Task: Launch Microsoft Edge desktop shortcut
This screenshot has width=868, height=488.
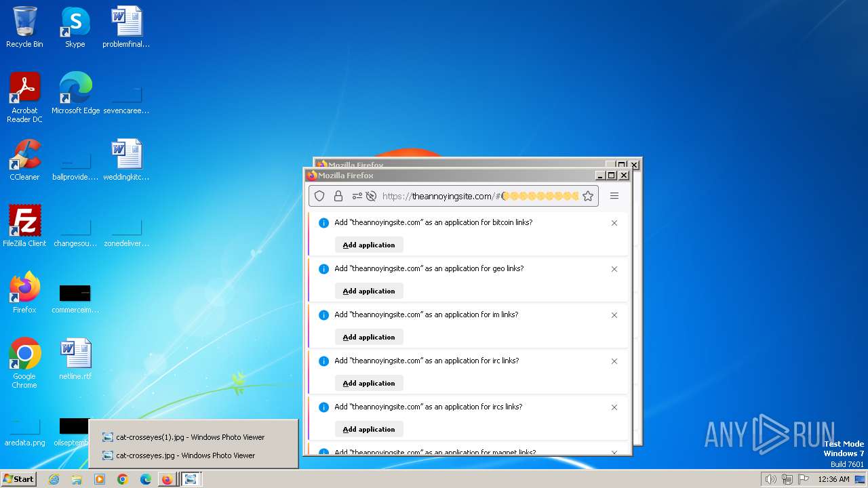Action: coord(75,93)
